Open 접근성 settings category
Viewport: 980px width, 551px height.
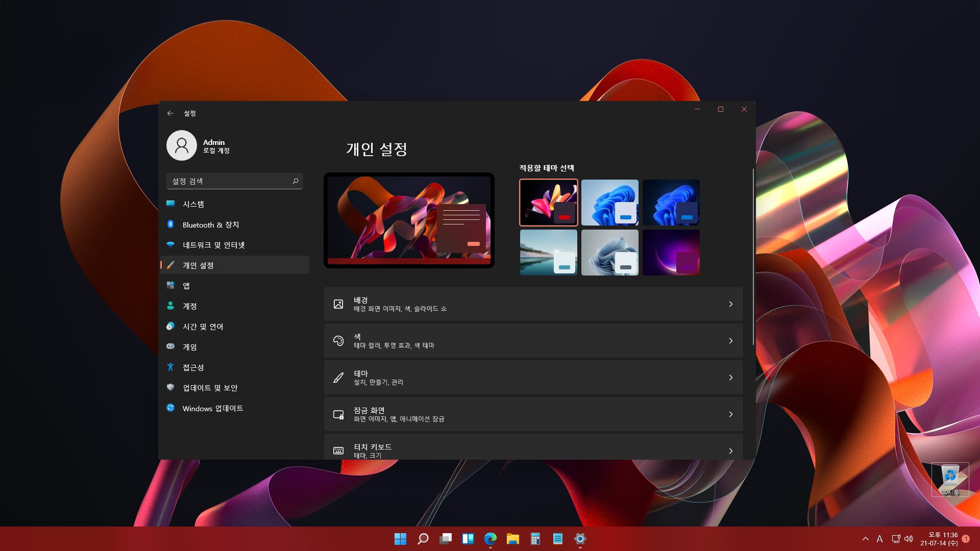pos(235,367)
